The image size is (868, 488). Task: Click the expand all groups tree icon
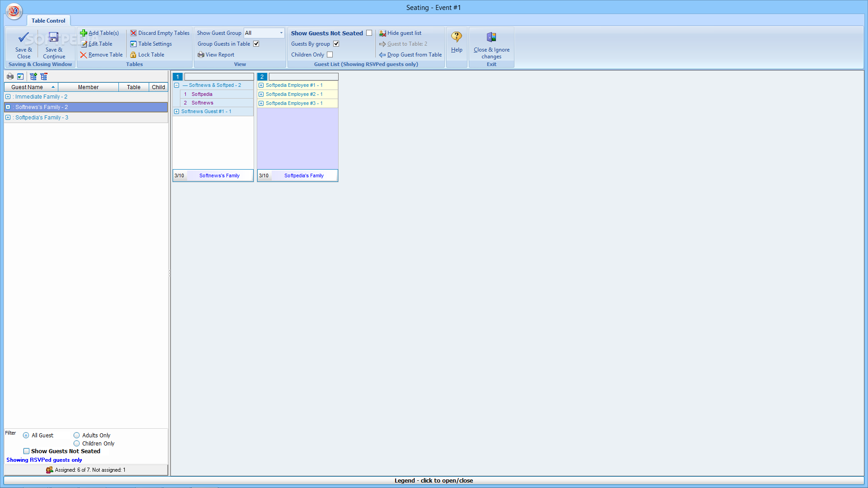[33, 76]
